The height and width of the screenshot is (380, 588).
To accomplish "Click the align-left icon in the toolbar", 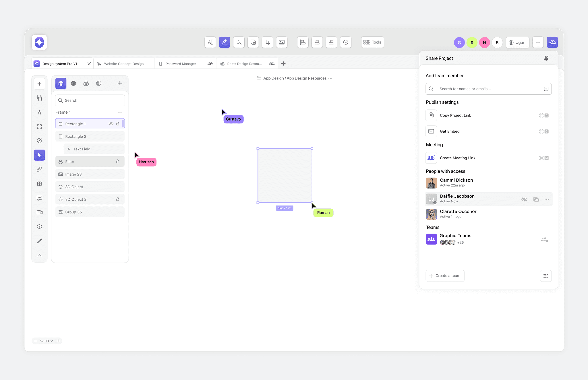I will click(x=303, y=42).
